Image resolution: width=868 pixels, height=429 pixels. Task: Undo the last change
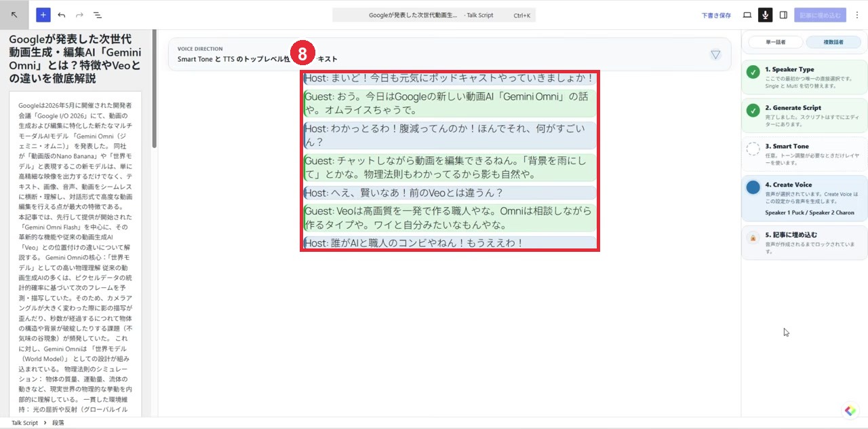[x=62, y=14]
